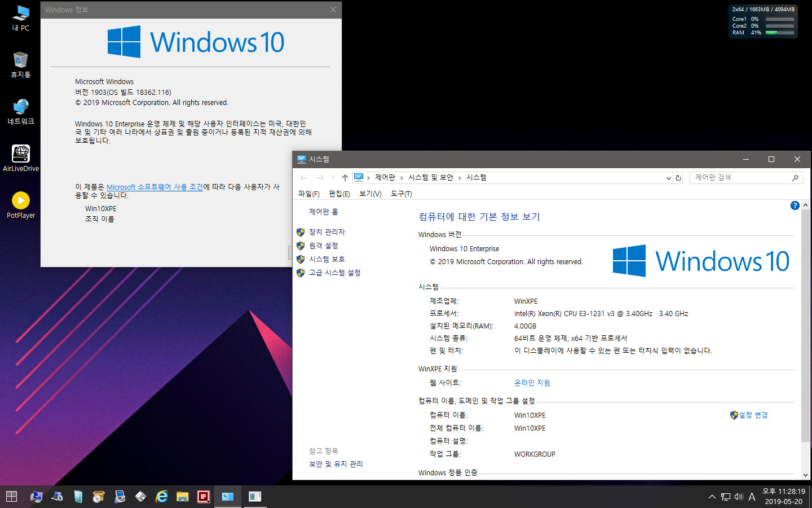The height and width of the screenshot is (508, 812).
Task: Open 보안 및 유지 관리 link
Action: click(x=336, y=464)
